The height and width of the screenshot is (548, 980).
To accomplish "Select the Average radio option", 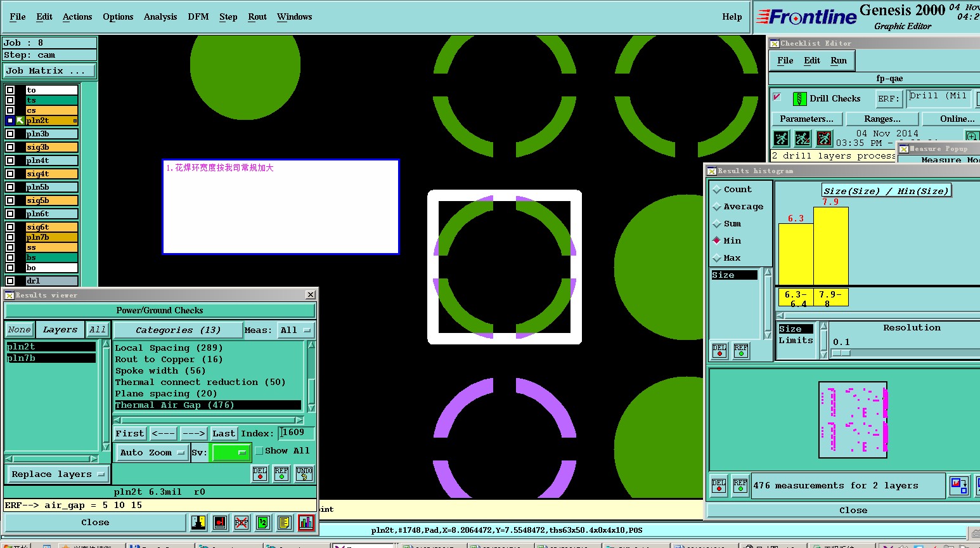I will (717, 207).
